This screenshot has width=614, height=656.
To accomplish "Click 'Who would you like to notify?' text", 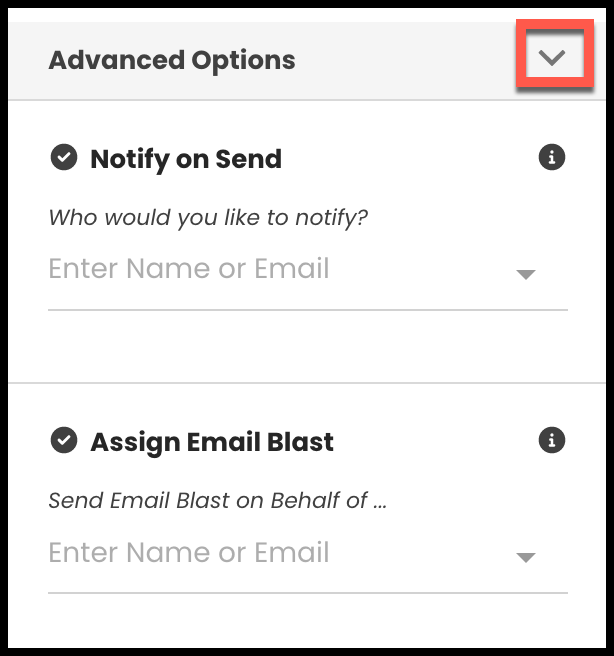I will (208, 218).
